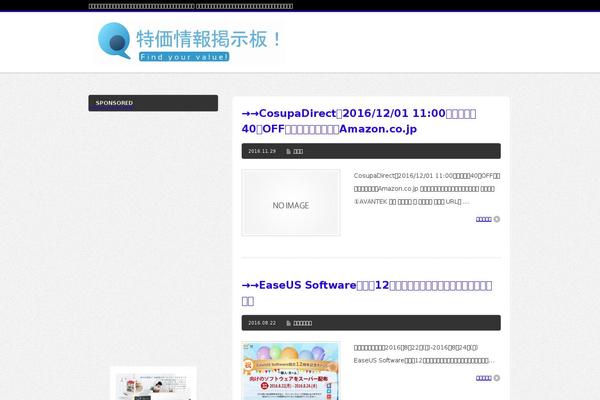Click round arrow icon beside EaseUS read-more

coord(497,378)
